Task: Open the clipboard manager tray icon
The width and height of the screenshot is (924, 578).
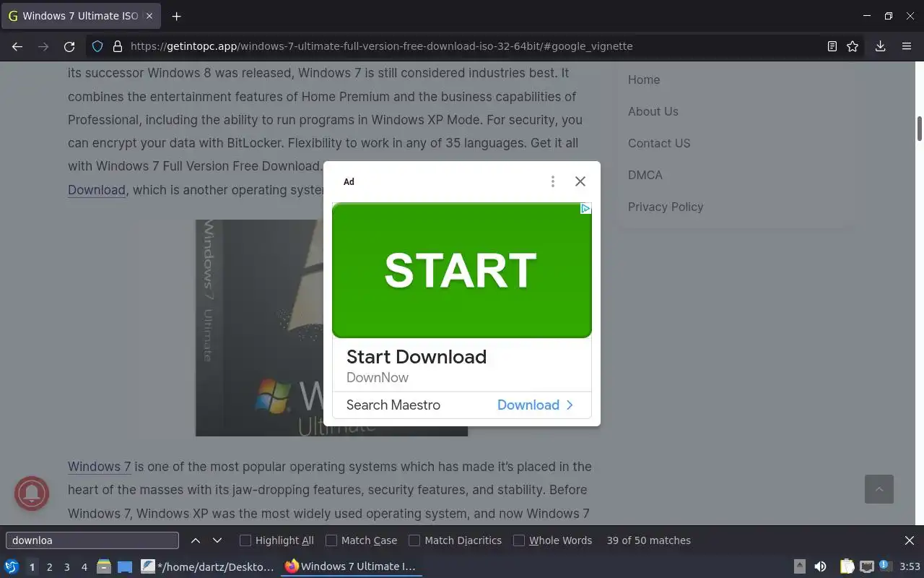Action: 847,566
